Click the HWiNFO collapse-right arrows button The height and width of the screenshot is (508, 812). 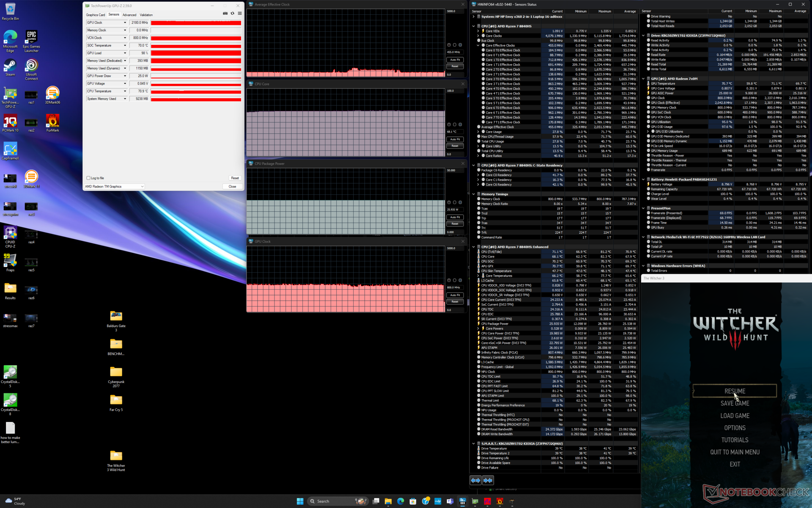pos(488,480)
